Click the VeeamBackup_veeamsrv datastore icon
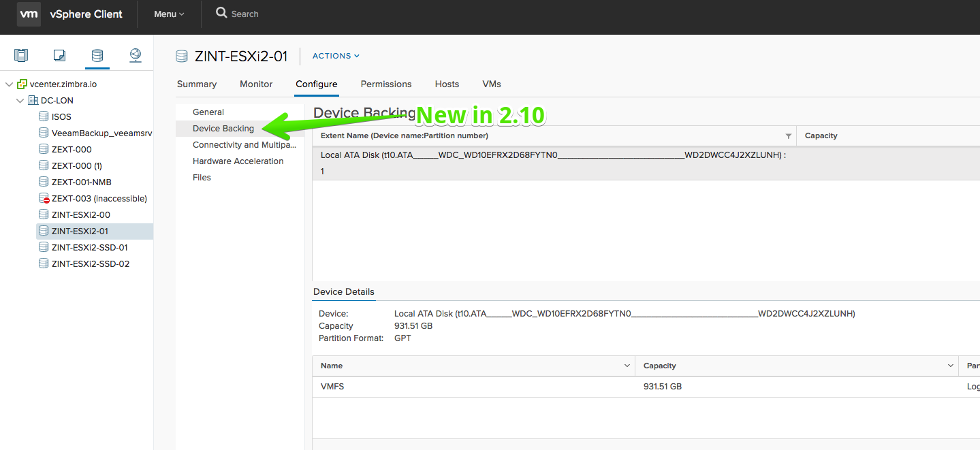 (x=44, y=133)
